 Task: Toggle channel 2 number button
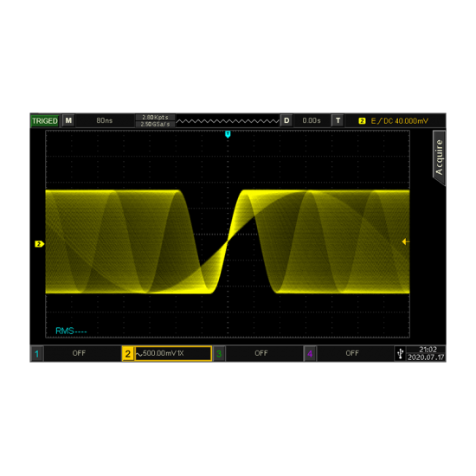[x=128, y=354]
